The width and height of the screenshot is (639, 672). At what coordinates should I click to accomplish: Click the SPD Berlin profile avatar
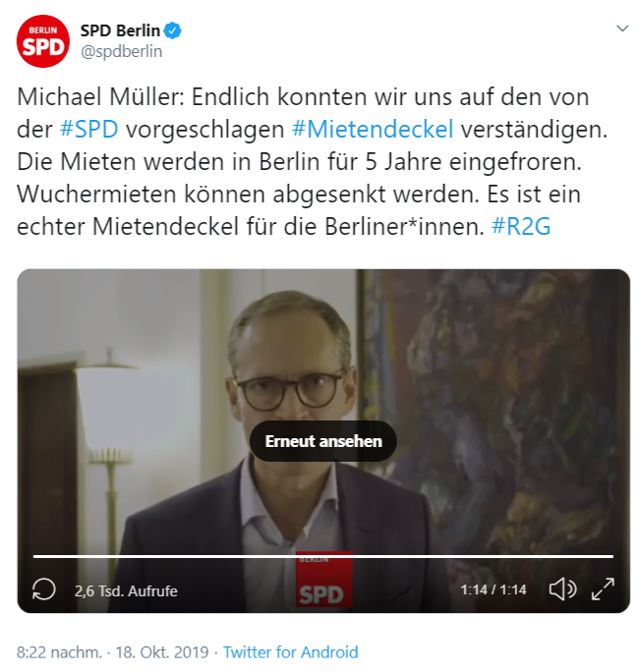click(x=43, y=41)
